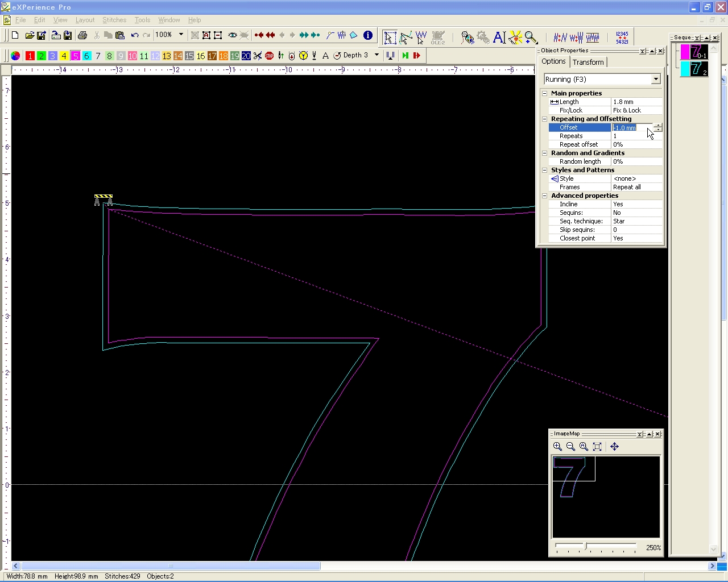Close the Object Properties panel
Screen dimensions: 728x582
pyautogui.click(x=660, y=51)
